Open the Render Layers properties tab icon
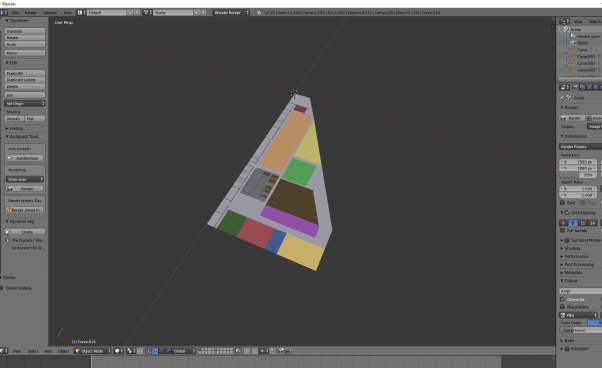The image size is (602, 368). 582,87
